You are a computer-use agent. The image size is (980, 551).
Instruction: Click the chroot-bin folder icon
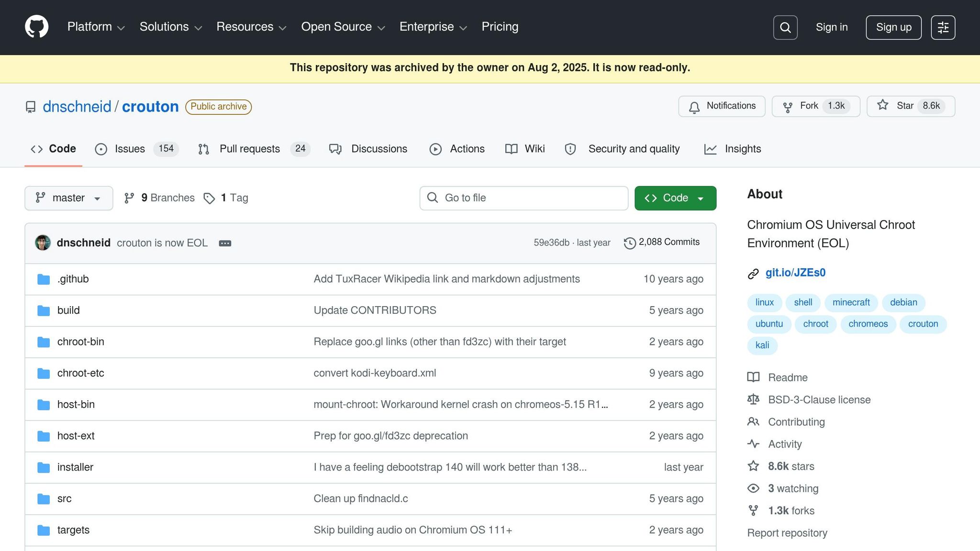click(x=44, y=342)
